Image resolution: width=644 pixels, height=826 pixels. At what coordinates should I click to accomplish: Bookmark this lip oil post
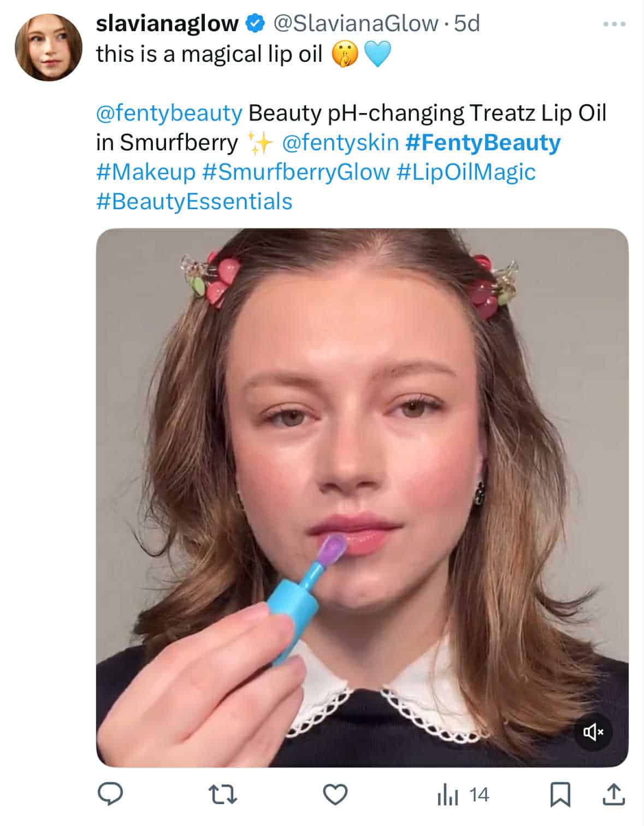tap(559, 795)
